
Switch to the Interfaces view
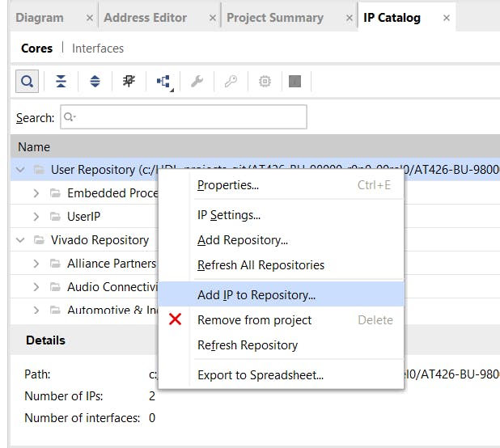tap(98, 49)
